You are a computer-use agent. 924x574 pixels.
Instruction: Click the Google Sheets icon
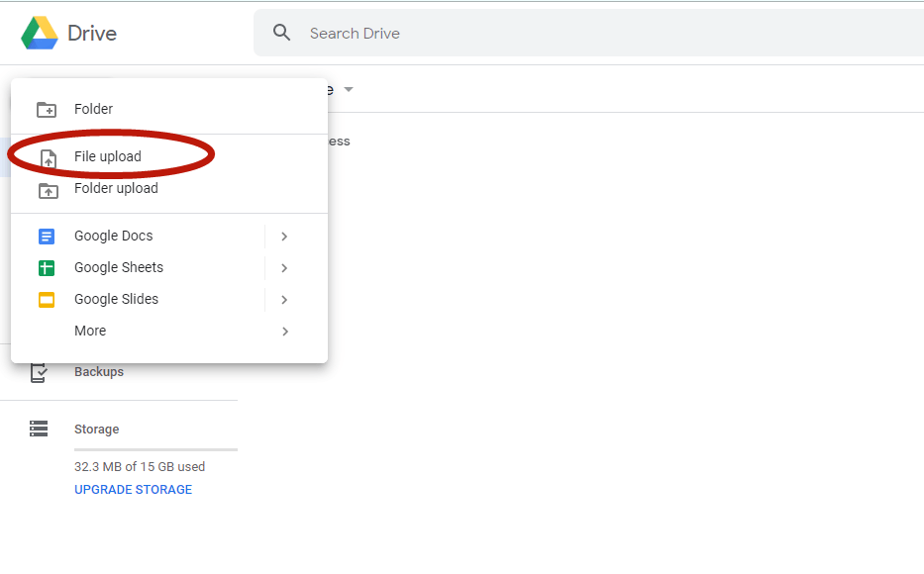tap(47, 268)
